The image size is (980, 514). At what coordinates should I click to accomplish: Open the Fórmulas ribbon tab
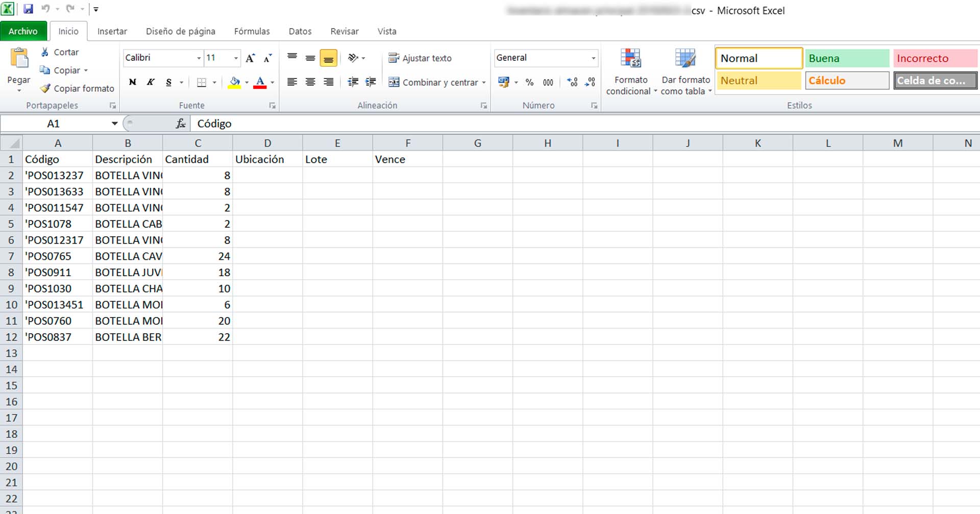click(x=252, y=31)
